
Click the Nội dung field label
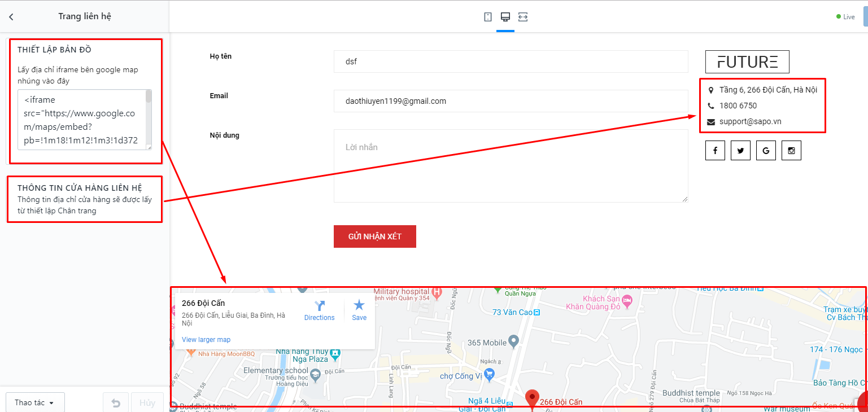click(224, 135)
